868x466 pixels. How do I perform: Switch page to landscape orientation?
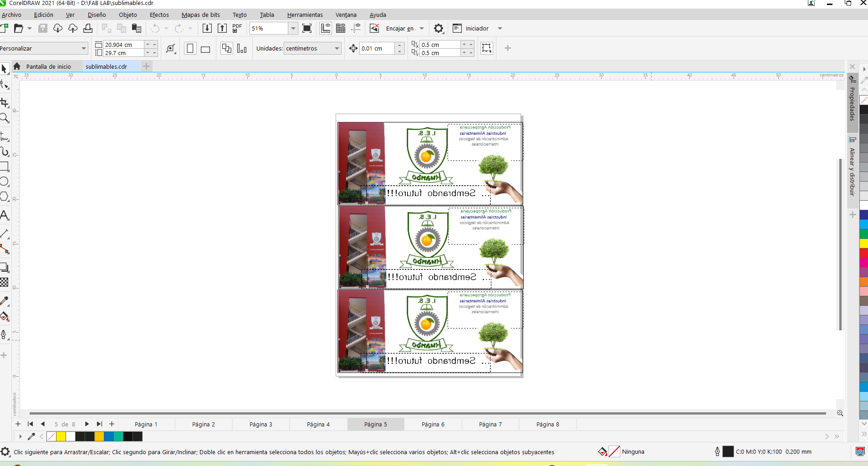pyautogui.click(x=205, y=49)
